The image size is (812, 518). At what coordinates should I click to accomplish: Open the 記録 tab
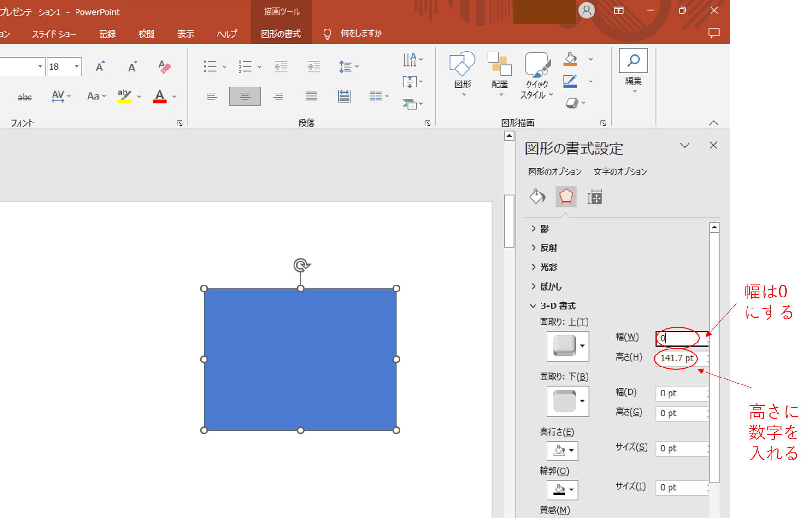pyautogui.click(x=107, y=34)
